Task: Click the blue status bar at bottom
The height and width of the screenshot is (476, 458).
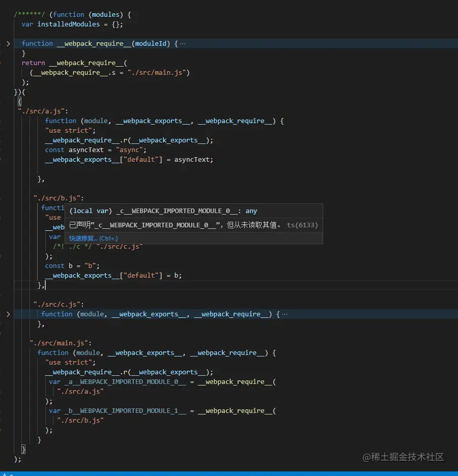Action: tap(229, 473)
